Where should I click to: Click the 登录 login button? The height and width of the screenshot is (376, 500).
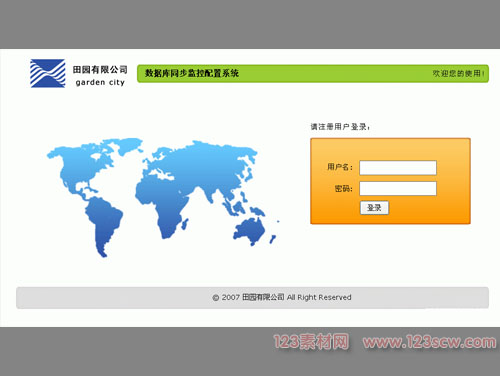click(374, 208)
